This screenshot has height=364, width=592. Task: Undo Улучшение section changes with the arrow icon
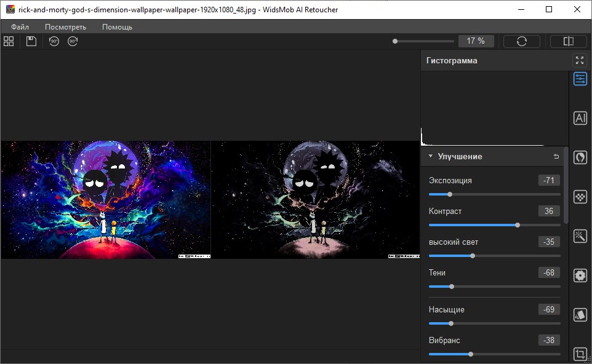[x=556, y=156]
